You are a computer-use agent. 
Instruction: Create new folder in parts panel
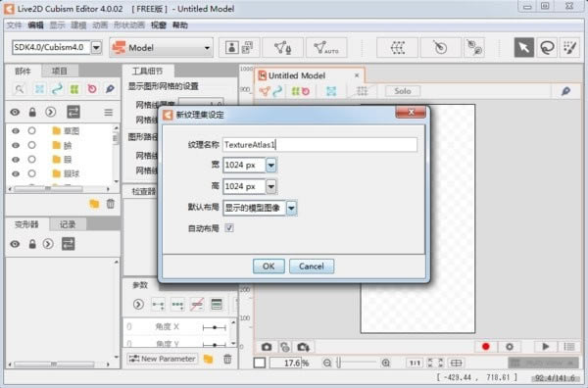pos(94,204)
